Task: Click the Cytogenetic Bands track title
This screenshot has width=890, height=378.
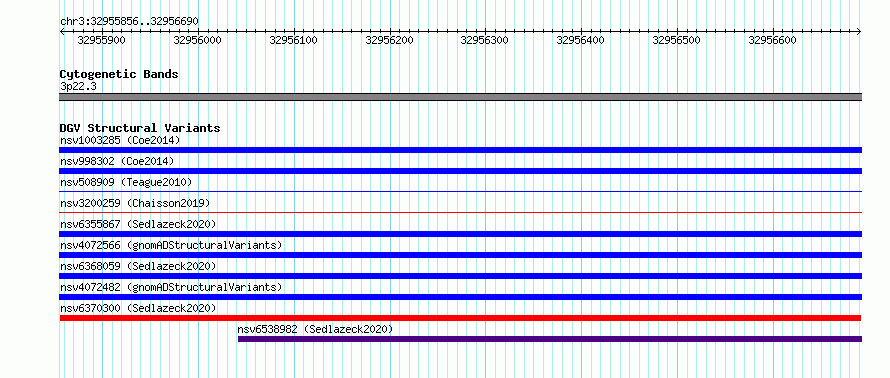Action: point(119,74)
